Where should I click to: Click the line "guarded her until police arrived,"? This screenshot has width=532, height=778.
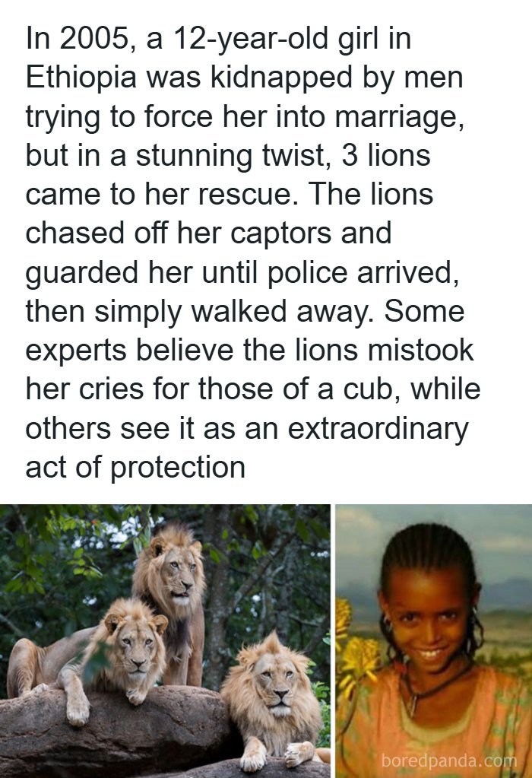click(242, 272)
